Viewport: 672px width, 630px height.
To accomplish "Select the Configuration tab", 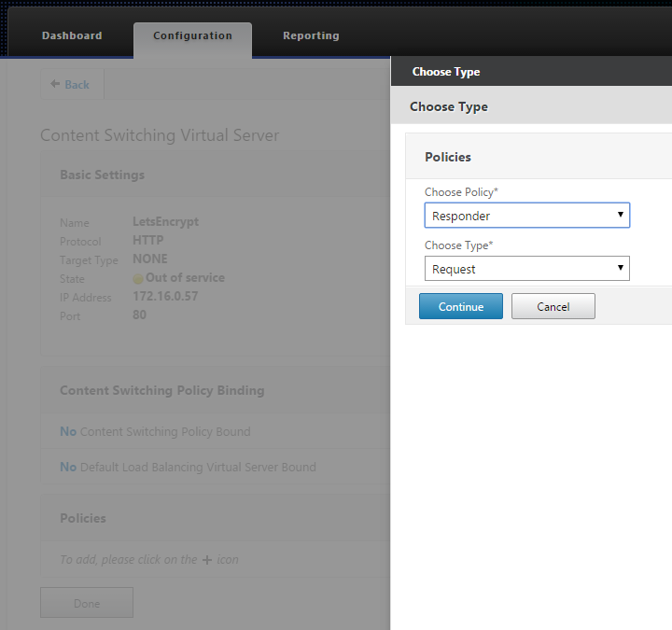I will [192, 36].
